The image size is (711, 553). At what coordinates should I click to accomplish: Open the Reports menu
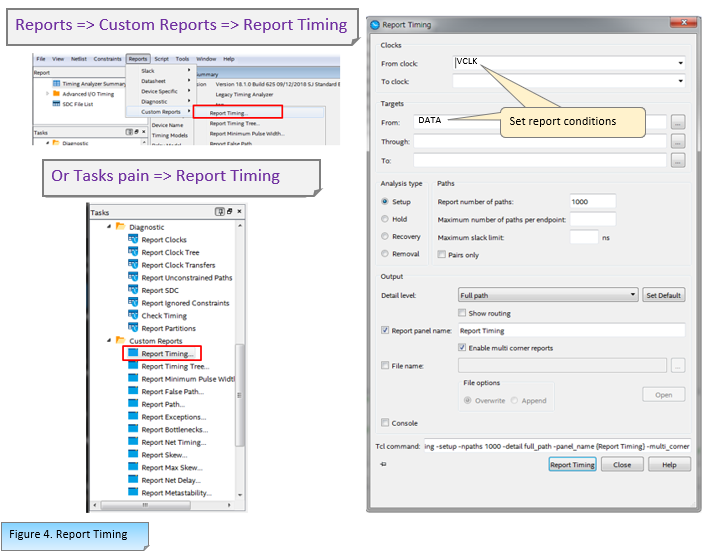pos(137,59)
